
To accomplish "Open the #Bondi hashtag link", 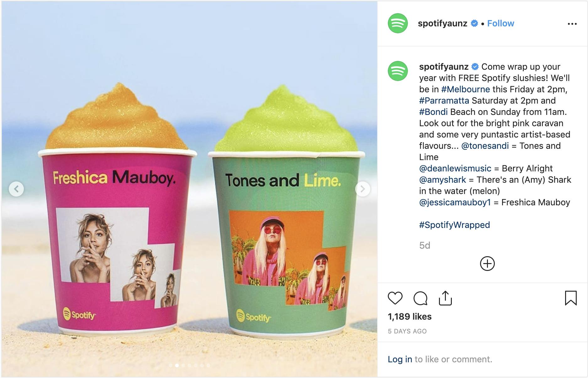I will tap(433, 112).
